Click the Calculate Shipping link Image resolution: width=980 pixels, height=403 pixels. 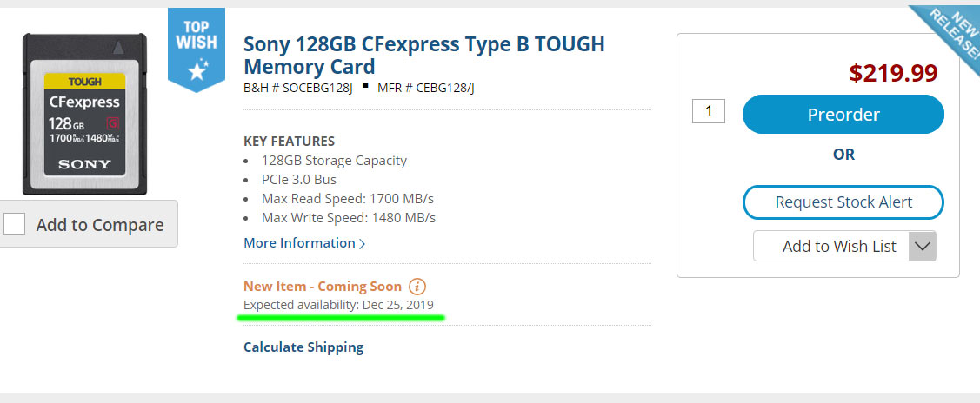(303, 347)
